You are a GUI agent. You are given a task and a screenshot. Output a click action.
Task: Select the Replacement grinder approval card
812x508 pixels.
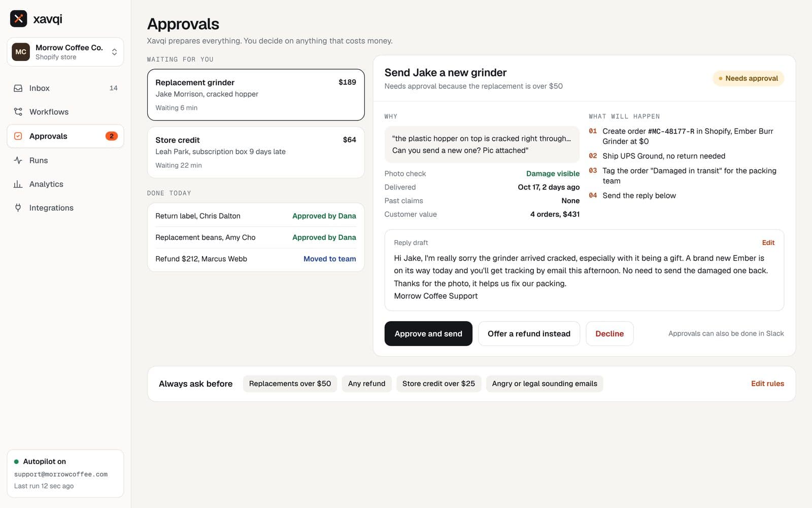click(256, 95)
